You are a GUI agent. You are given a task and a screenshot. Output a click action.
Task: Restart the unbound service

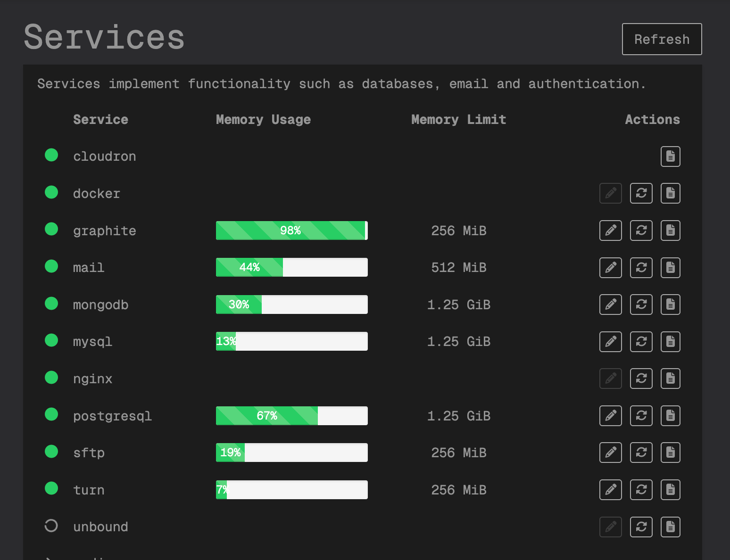tap(641, 527)
